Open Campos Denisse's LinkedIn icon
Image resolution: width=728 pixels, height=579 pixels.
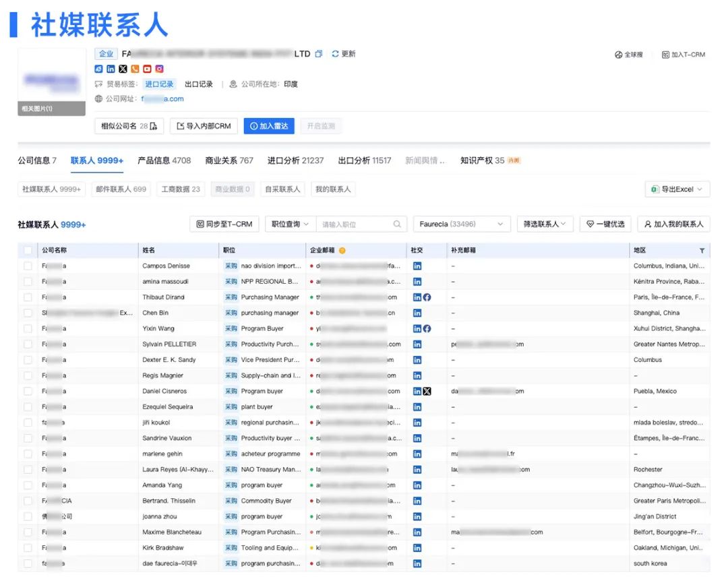417,266
